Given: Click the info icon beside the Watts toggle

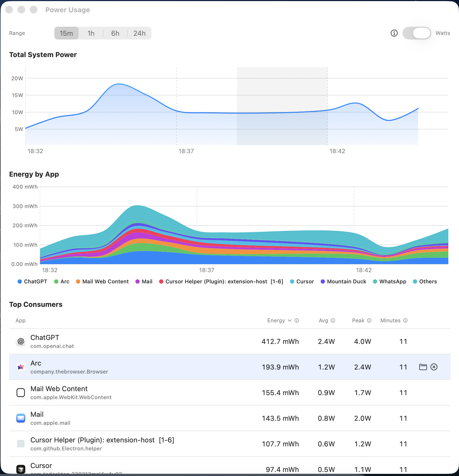Looking at the screenshot, I should pyautogui.click(x=394, y=33).
